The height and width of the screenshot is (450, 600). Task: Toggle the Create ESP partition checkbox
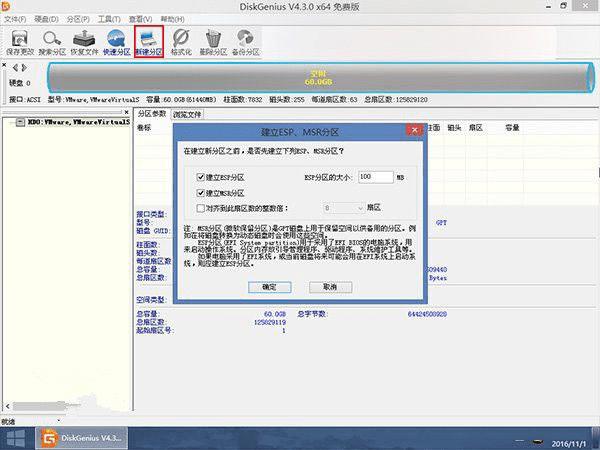click(201, 177)
